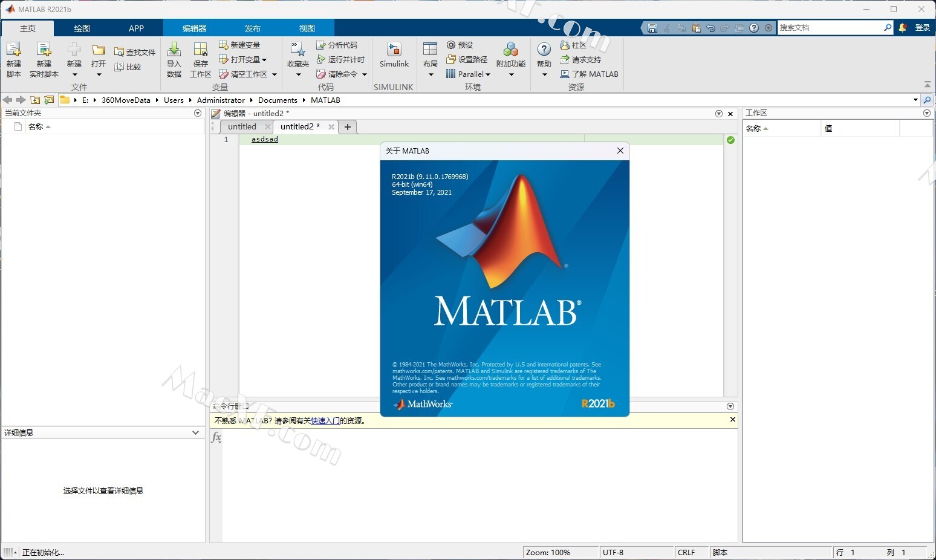Image resolution: width=936 pixels, height=560 pixels.
Task: Click the Getting Started (快速入门) link
Action: pyautogui.click(x=325, y=421)
